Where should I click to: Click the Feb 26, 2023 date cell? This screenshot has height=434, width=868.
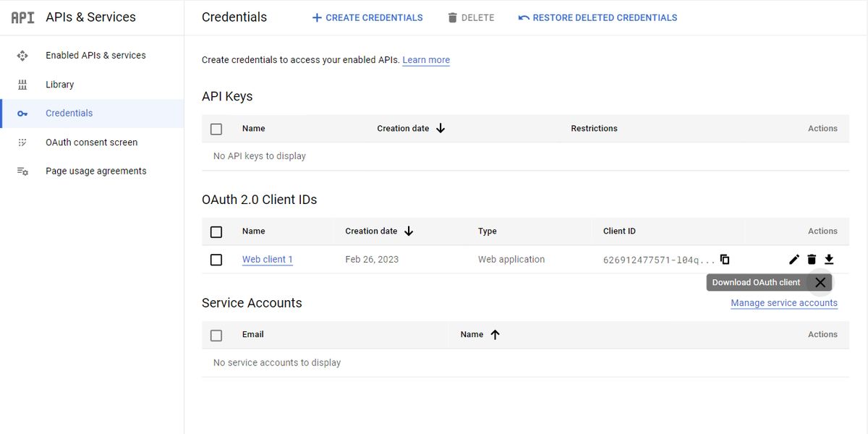[x=372, y=260]
